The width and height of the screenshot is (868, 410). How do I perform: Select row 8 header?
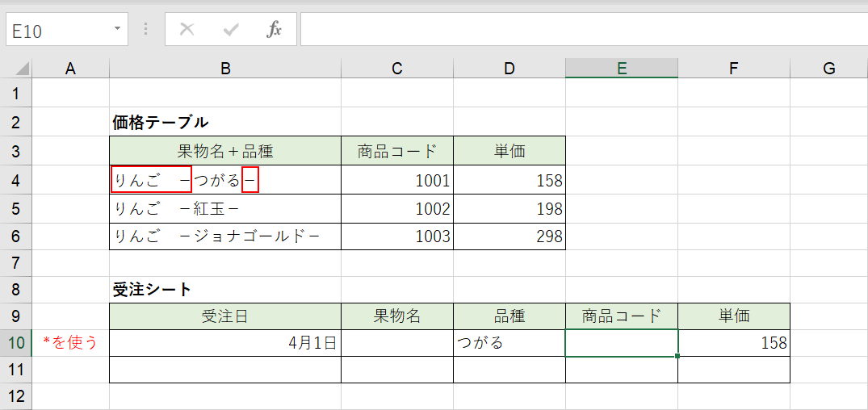coord(15,290)
